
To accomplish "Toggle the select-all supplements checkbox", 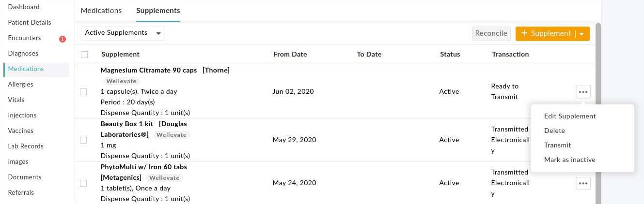I will click(x=84, y=55).
